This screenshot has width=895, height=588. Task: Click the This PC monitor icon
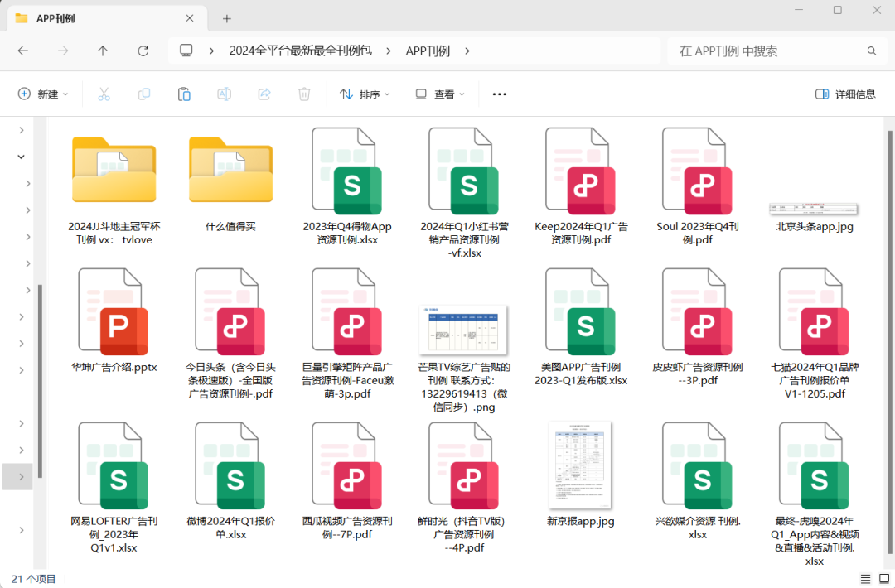(x=186, y=51)
